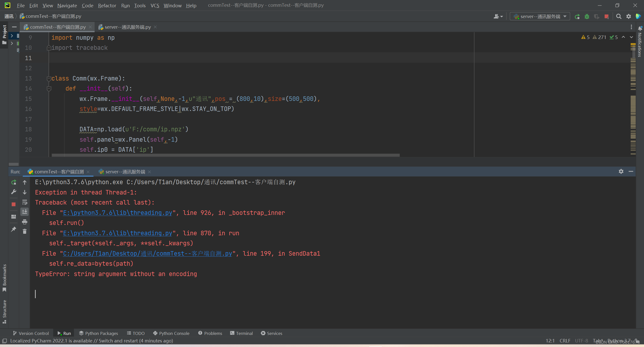
Task: Open the Refactor menu
Action: coord(107,6)
